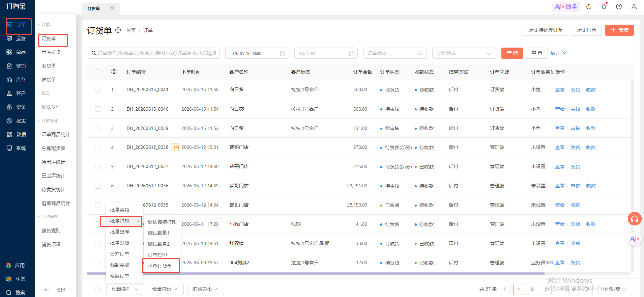This screenshot has width=644, height=297.
Task: Select checkbox for order DH_20260615_0039
Action: tap(98, 128)
